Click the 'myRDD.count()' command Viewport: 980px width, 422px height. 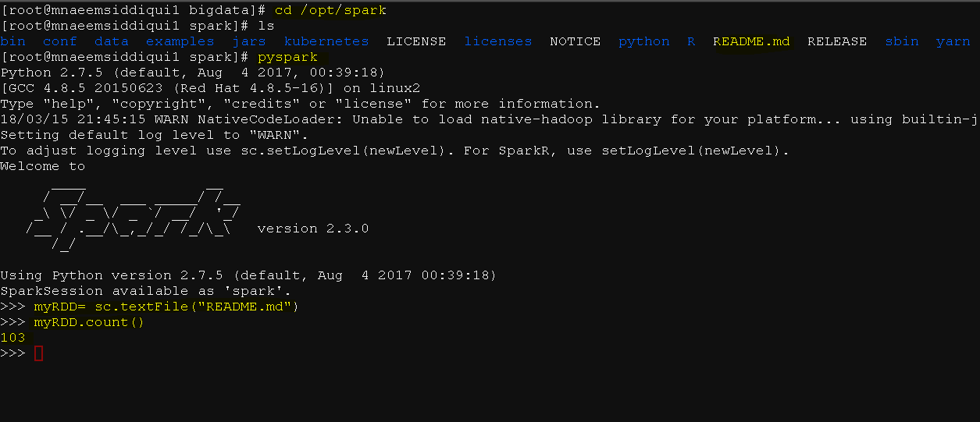(90, 322)
